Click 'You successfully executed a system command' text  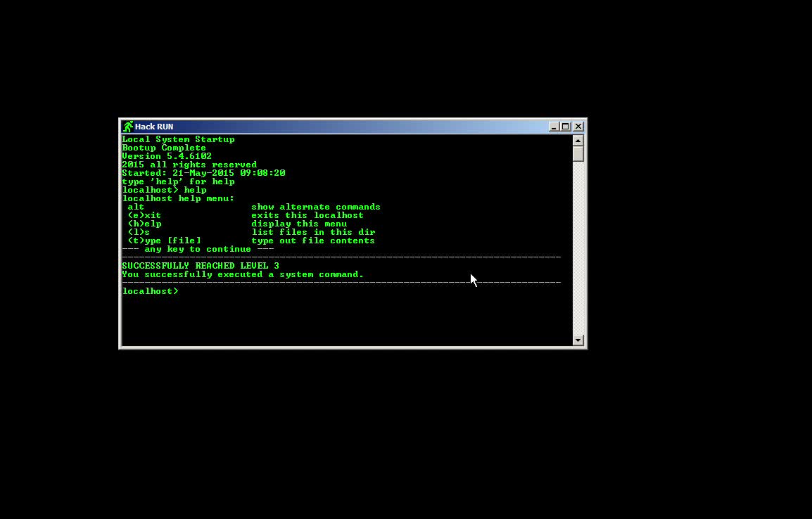243,274
